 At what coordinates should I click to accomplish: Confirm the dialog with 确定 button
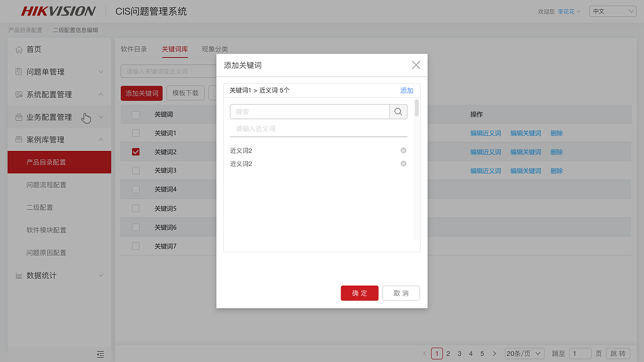coord(359,293)
